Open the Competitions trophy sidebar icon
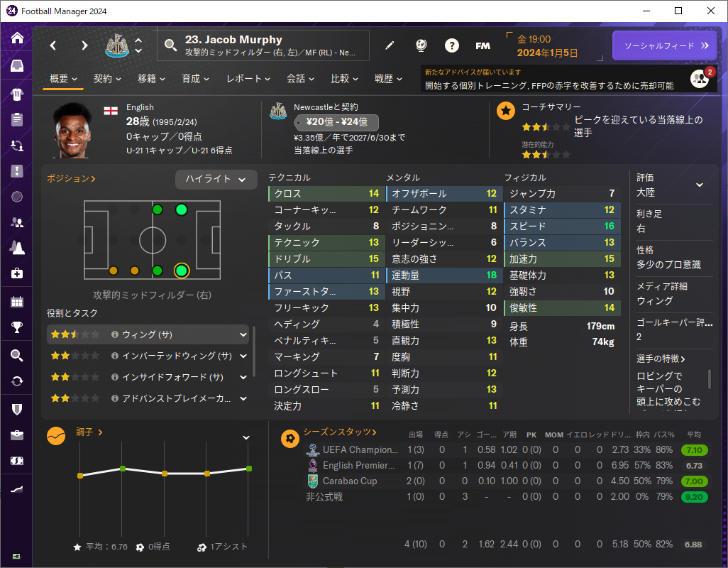Screen dimensions: 728x568 [17, 327]
